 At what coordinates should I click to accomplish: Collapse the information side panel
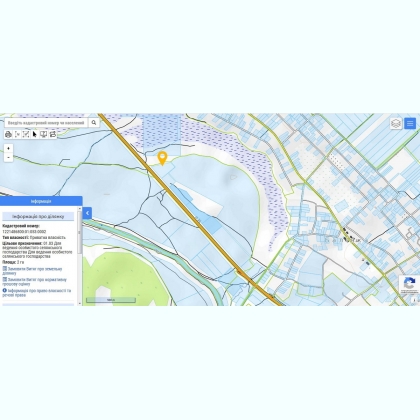tap(87, 213)
